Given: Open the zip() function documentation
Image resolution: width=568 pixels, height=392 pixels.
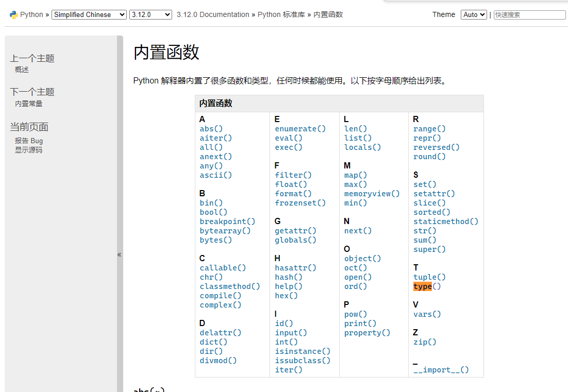Looking at the screenshot, I should pyautogui.click(x=424, y=342).
